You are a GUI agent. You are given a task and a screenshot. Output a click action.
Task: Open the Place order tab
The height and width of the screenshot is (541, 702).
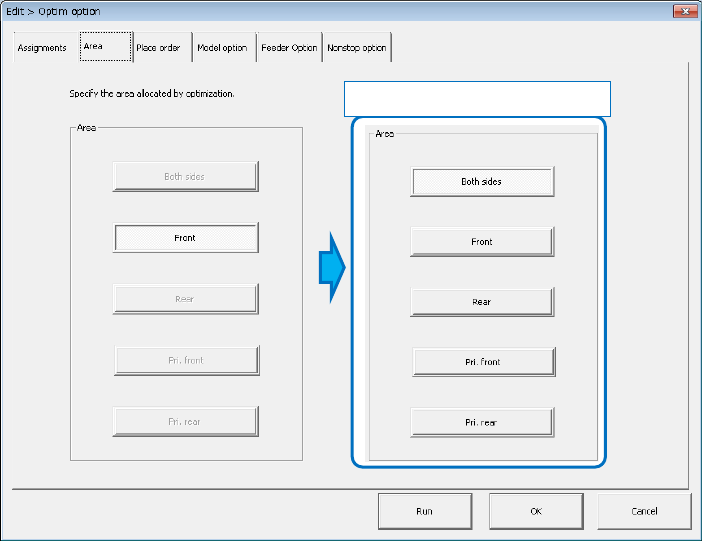coord(163,47)
